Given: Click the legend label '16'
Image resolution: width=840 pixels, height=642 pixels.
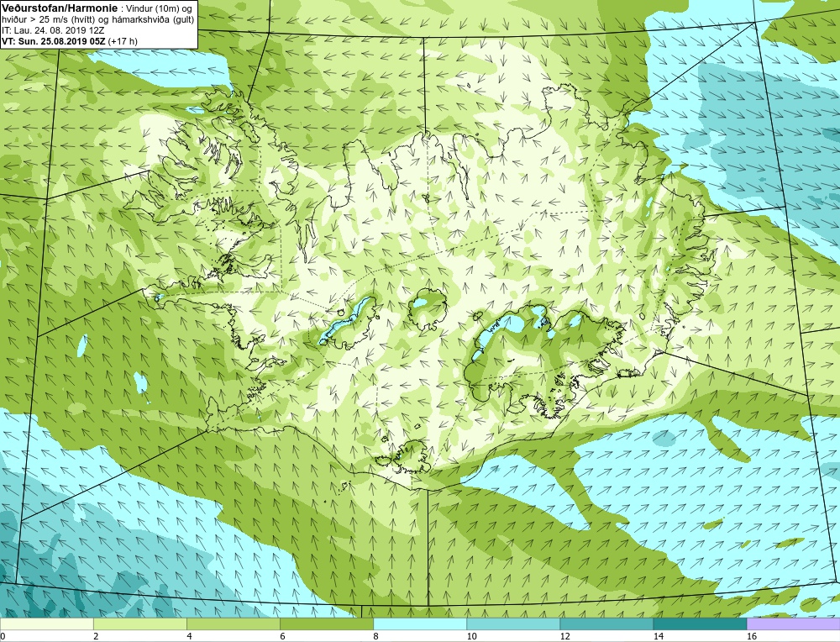Looking at the screenshot, I should (752, 636).
